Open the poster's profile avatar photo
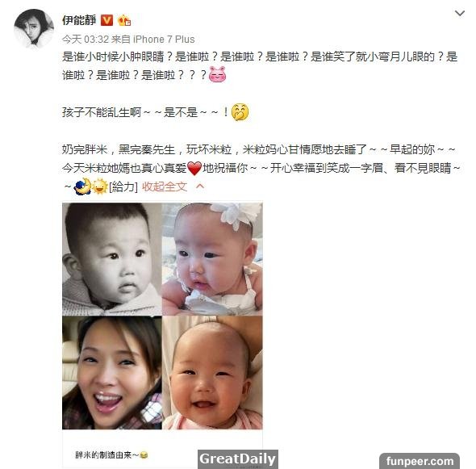This screenshot has width=476, height=469. pos(34,28)
